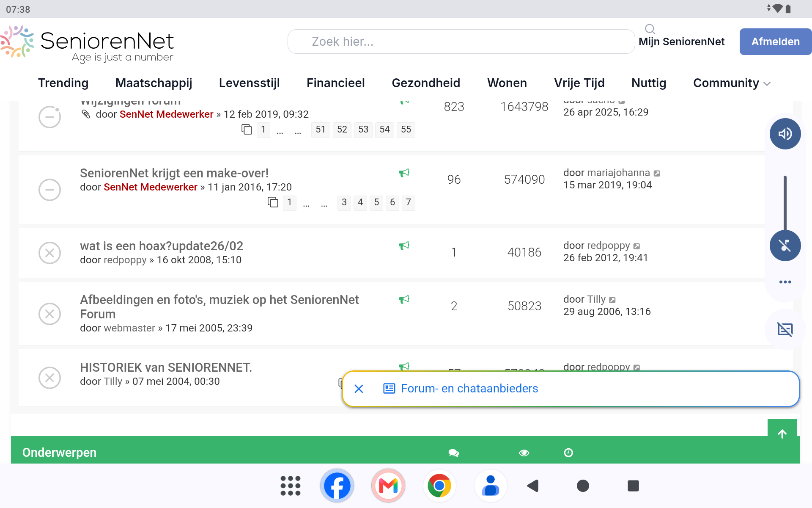Viewport: 812px width, 508px height.
Task: Click pages icon of make-over topic
Action: (273, 202)
